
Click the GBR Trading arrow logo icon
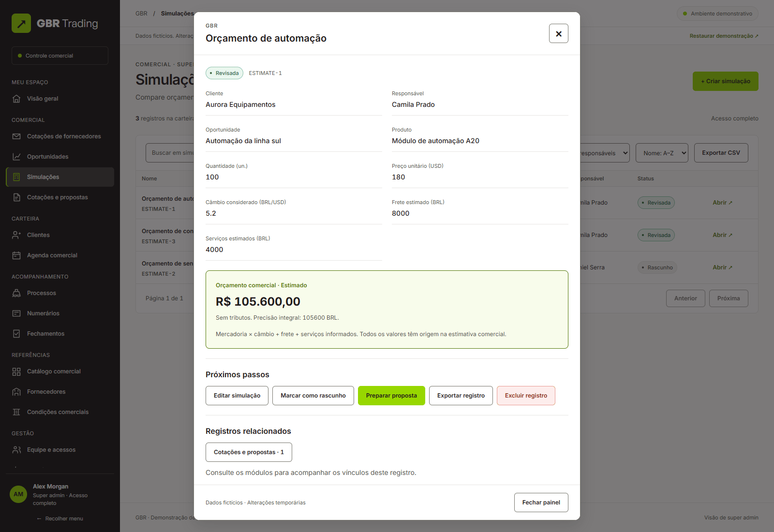click(x=21, y=23)
